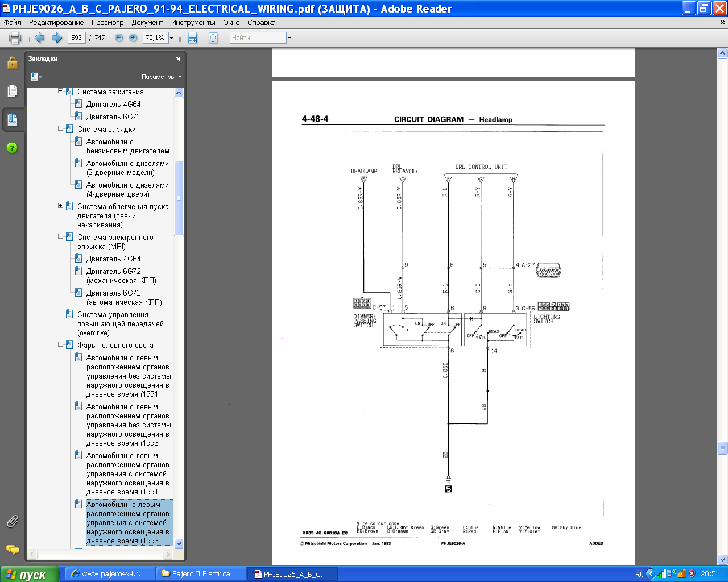This screenshot has width=728, height=582.
Task: Open the Просмотр menu
Action: (107, 23)
